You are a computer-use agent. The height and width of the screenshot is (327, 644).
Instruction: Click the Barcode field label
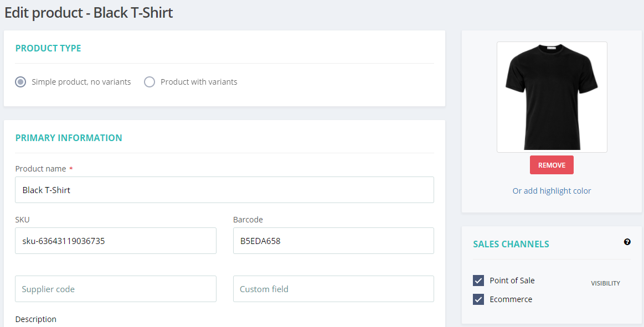[248, 220]
